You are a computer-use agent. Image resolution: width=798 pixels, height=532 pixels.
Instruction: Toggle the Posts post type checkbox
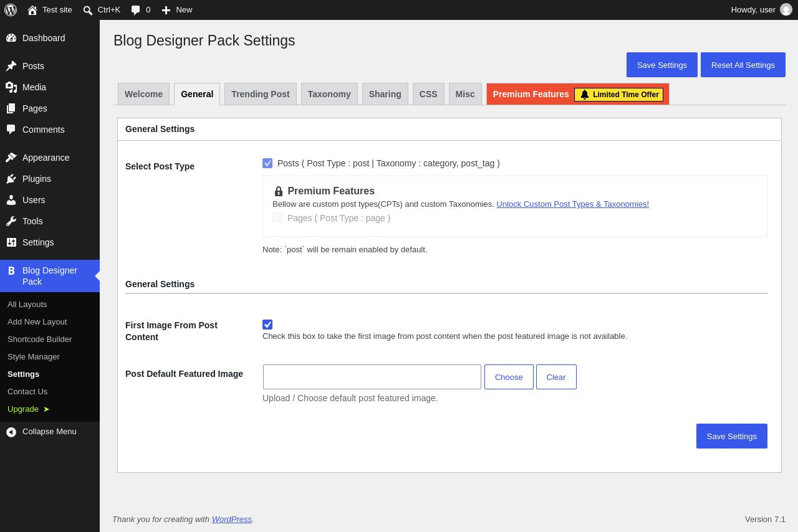click(267, 163)
